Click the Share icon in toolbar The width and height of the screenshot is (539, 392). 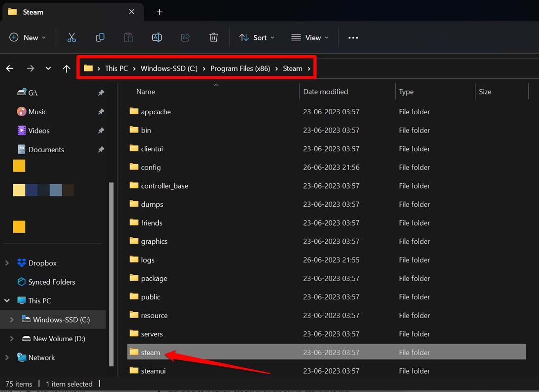(185, 37)
